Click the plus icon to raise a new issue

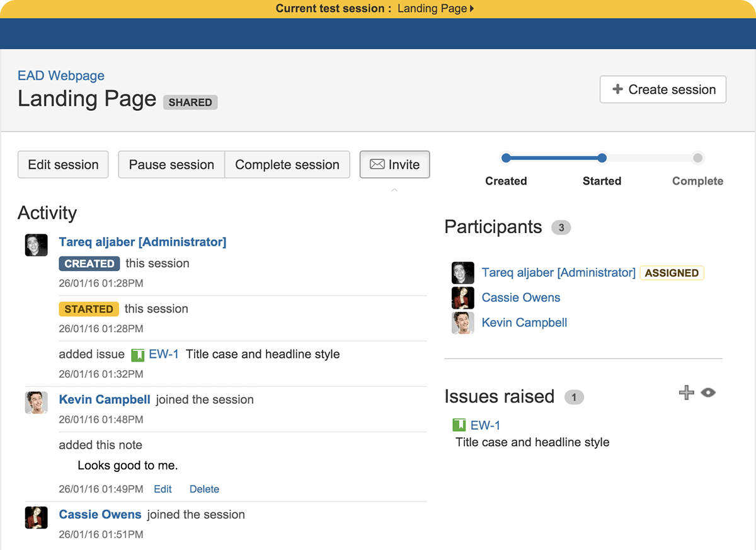pos(686,392)
